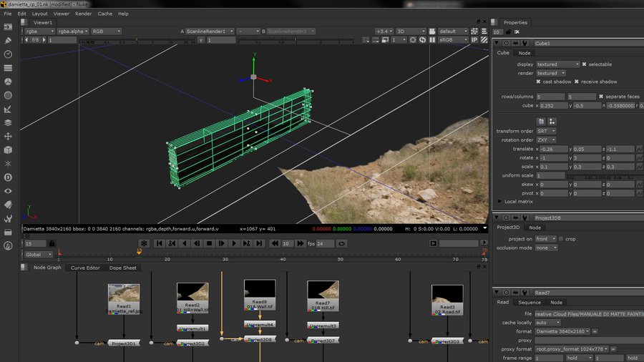Pause the viewer with the pause icon
The image size is (644, 362).
click(431, 40)
